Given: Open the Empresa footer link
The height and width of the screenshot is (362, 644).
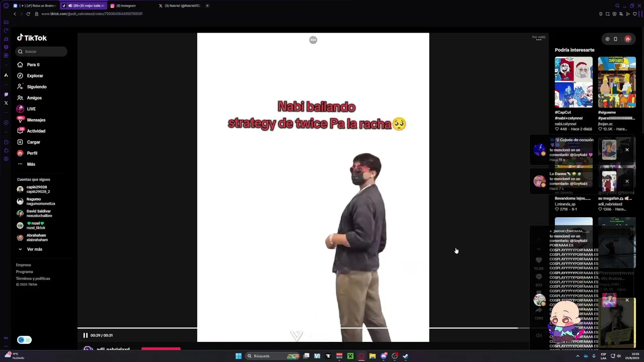Looking at the screenshot, I should click(x=23, y=265).
